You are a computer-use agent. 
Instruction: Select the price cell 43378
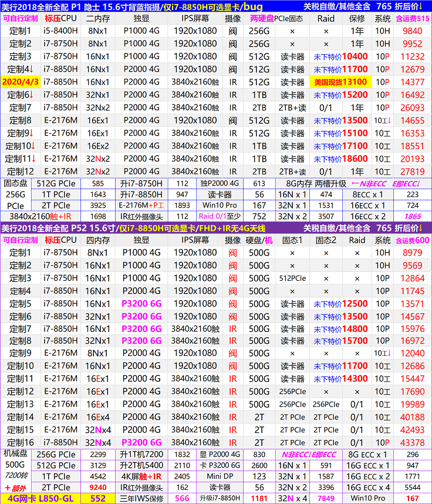(412, 442)
